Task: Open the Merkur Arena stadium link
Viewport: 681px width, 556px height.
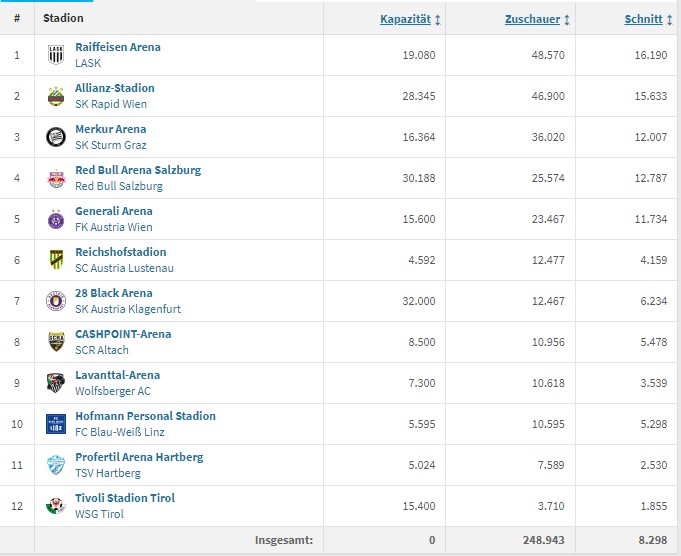Action: click(111, 129)
